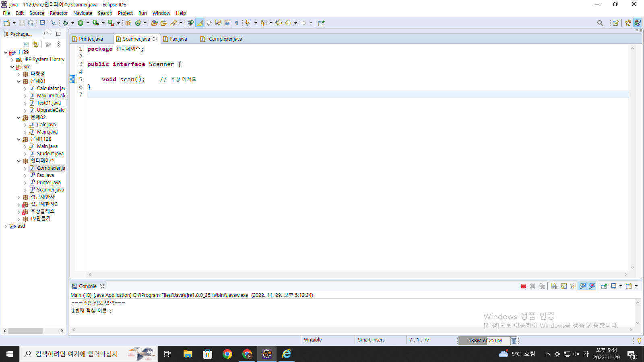Toggle Show Console on Standard Error
The height and width of the screenshot is (362, 644).
592,286
